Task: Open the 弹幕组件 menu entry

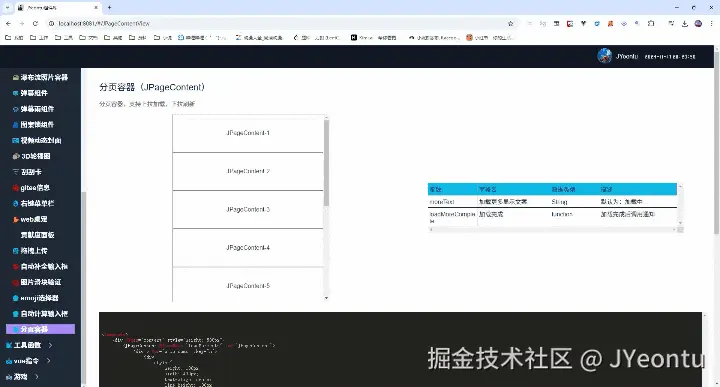Action: 30,93
